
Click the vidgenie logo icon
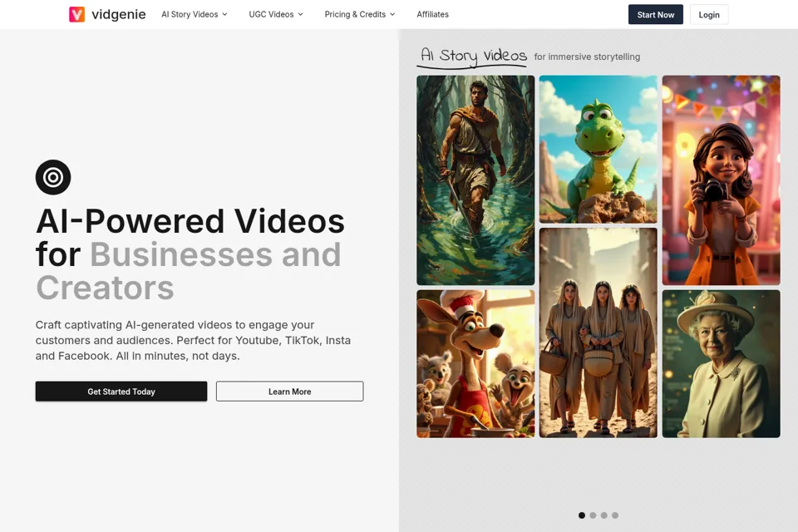click(x=76, y=14)
